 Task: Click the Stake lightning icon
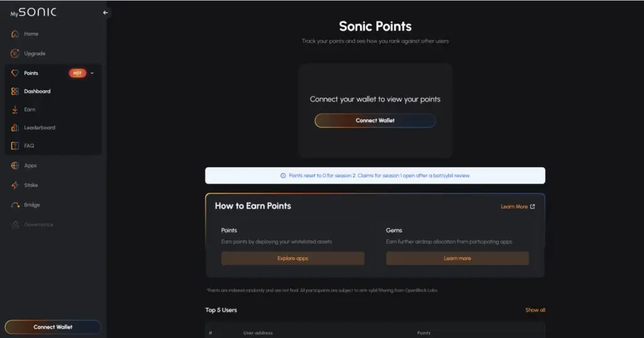tap(15, 185)
